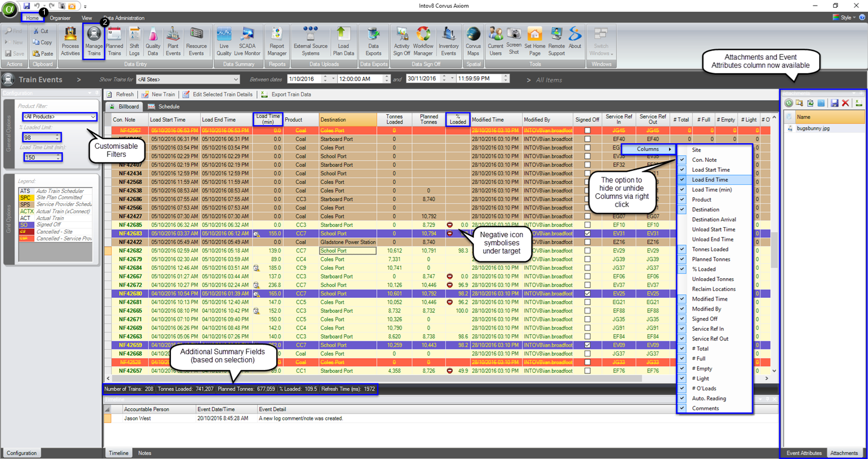Switch to the Event Attributes tab

coord(804,453)
